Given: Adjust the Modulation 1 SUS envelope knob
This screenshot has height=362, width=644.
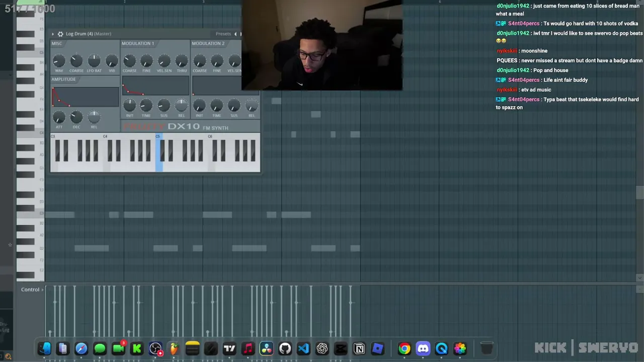Looking at the screenshot, I should point(164,105).
